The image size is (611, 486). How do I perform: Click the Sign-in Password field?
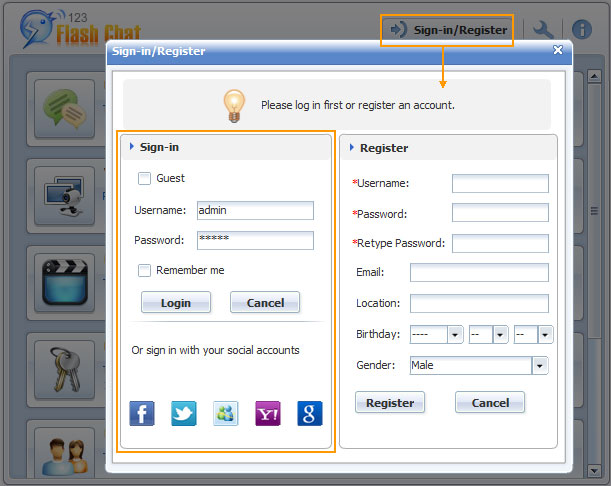coord(255,240)
